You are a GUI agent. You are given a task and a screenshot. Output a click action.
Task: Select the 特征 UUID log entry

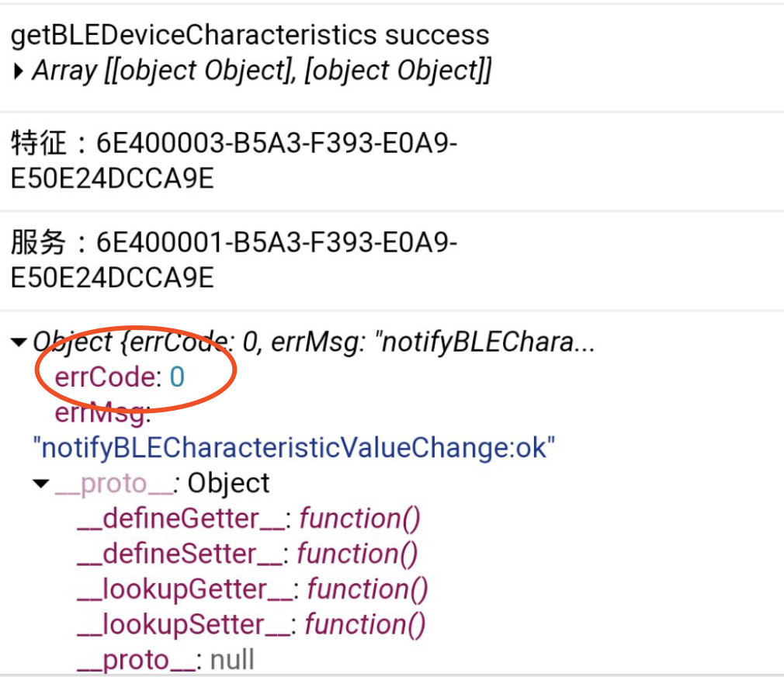233,143
